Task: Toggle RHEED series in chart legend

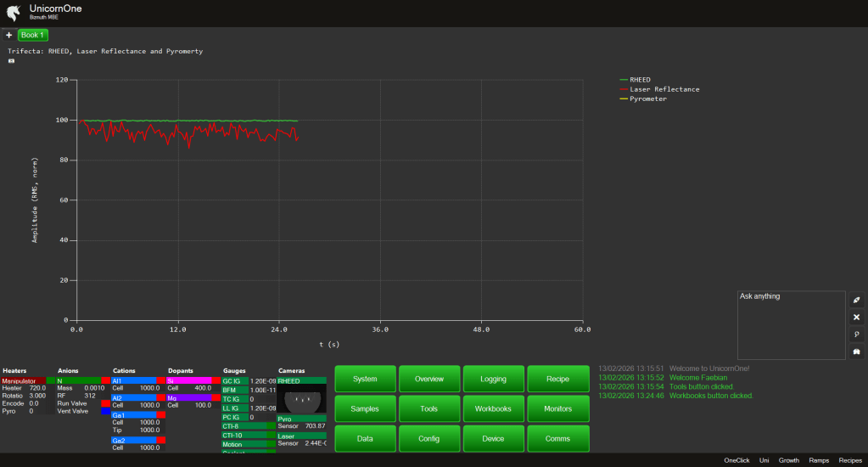Action: coord(640,80)
